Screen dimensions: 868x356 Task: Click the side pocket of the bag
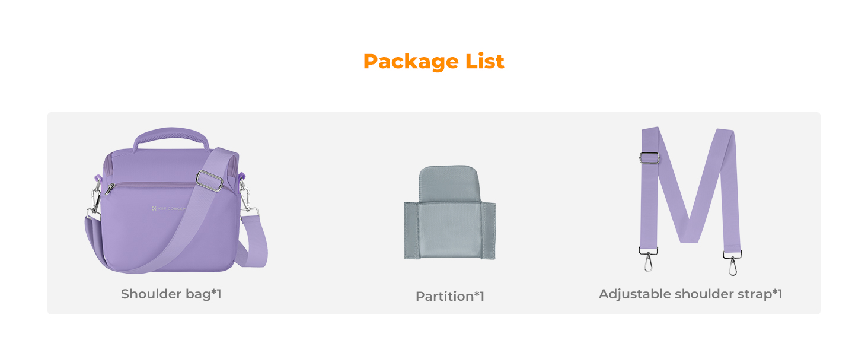coord(94,240)
